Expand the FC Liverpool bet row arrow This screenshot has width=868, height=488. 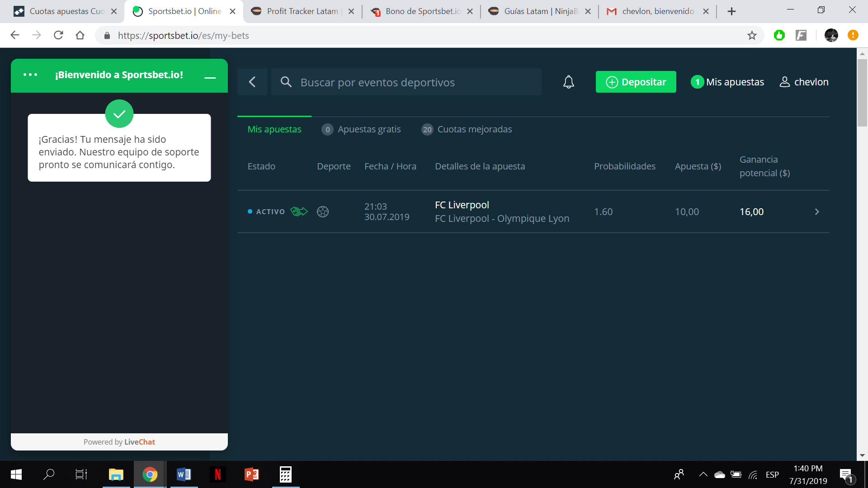click(x=817, y=211)
